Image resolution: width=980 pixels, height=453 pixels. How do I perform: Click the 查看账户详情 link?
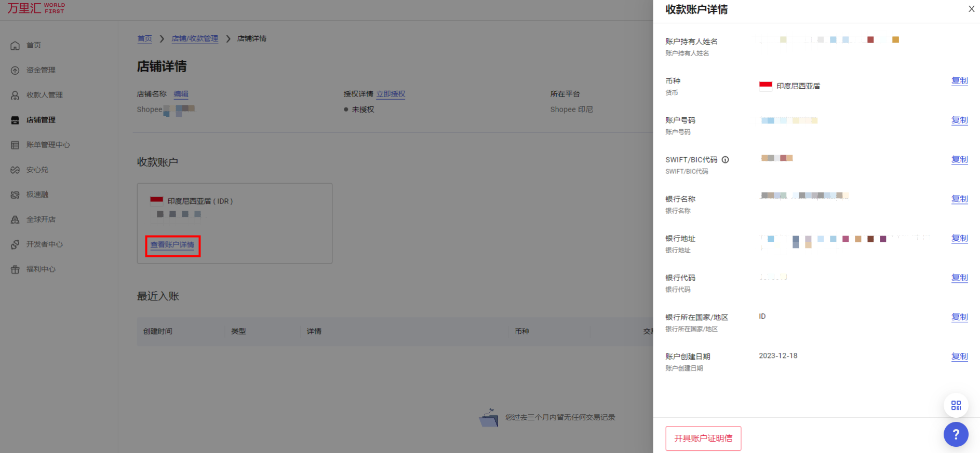[172, 245]
